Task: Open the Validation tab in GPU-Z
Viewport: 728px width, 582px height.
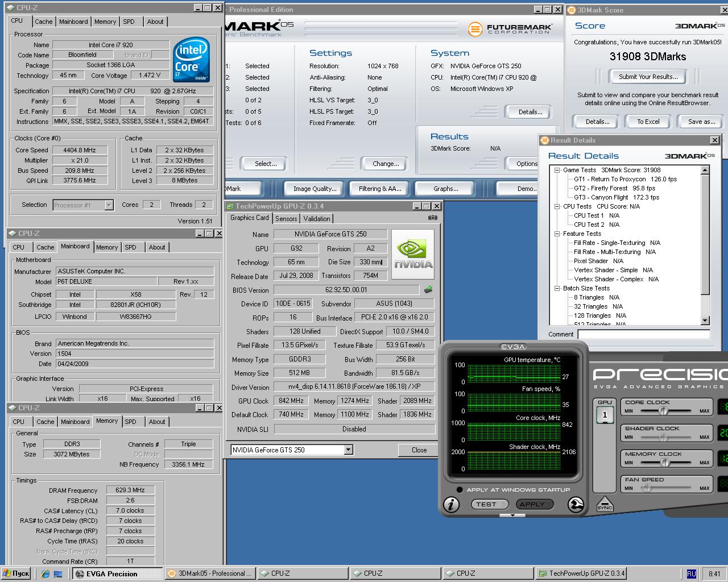Action: [x=317, y=219]
